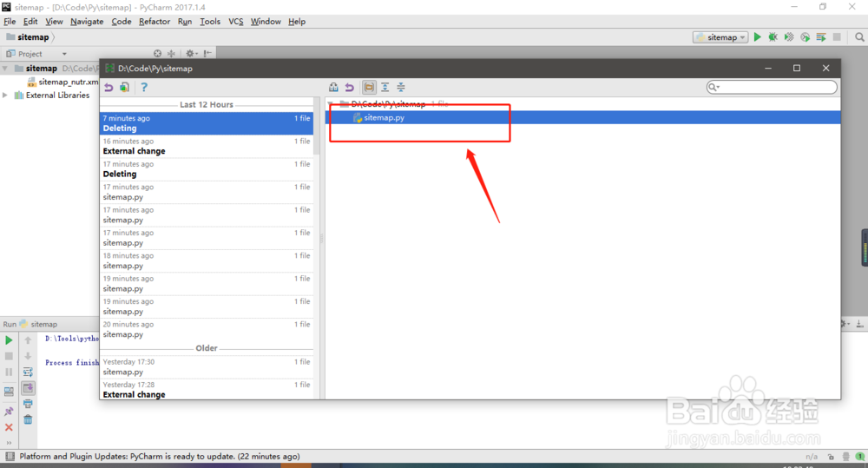The width and height of the screenshot is (868, 468).
Task: Open the Help question mark icon
Action: (x=144, y=87)
